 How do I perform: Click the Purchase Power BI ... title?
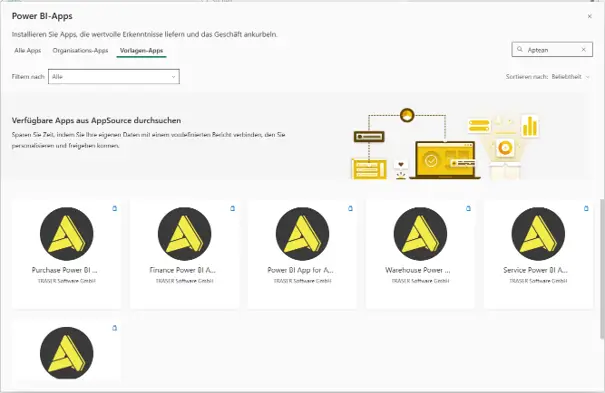tap(65, 270)
